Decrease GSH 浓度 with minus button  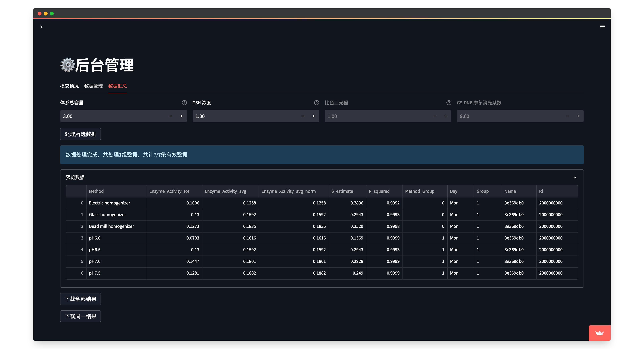point(303,116)
